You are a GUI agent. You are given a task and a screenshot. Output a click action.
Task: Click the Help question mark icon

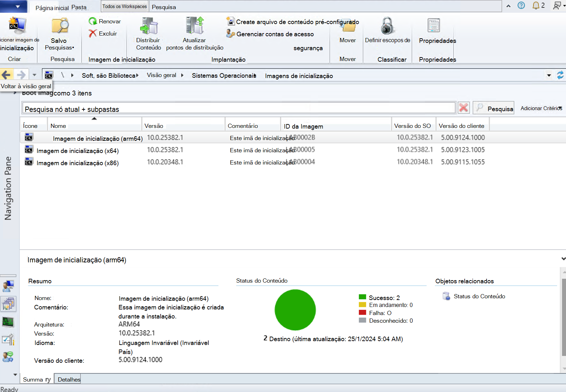pyautogui.click(x=521, y=6)
